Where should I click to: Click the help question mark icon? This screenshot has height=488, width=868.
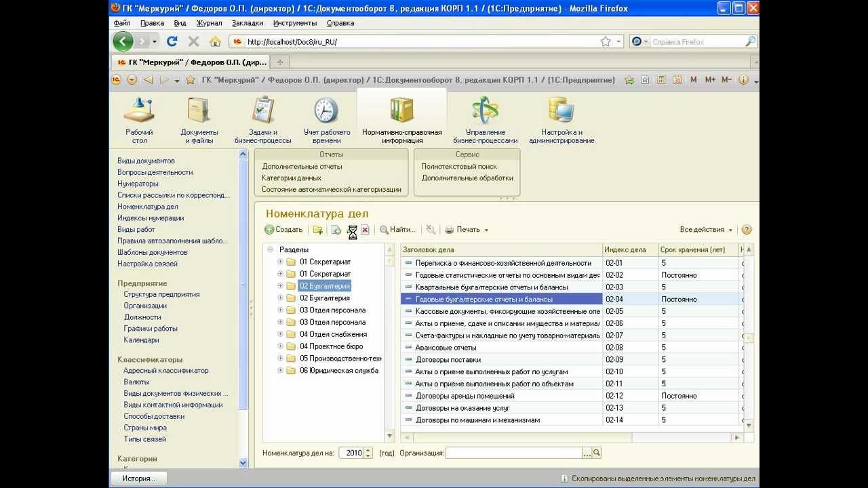click(747, 230)
